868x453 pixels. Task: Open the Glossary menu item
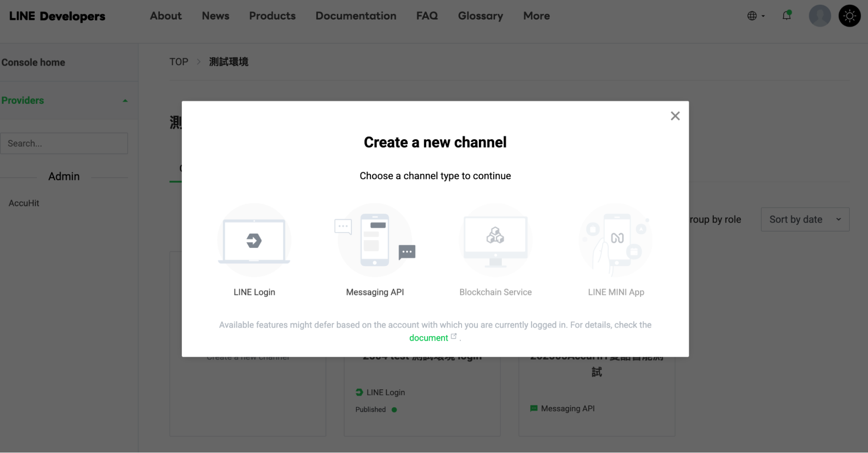point(480,16)
